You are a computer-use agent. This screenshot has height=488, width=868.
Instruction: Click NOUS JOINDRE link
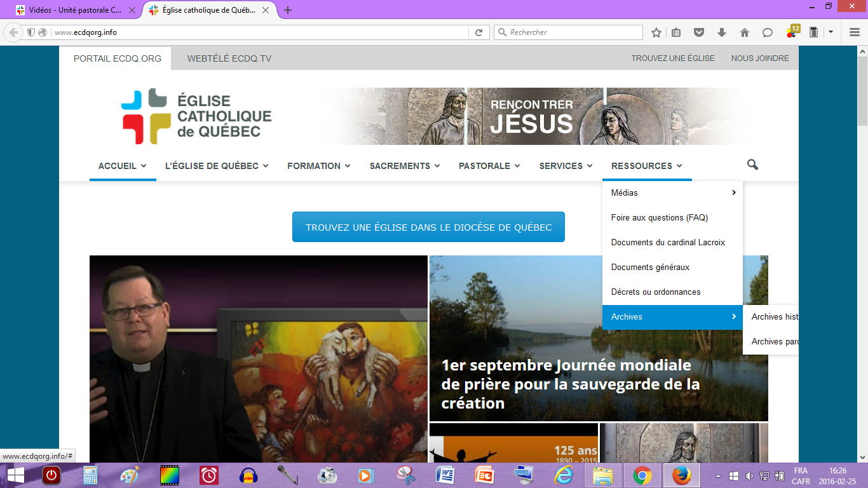(760, 58)
